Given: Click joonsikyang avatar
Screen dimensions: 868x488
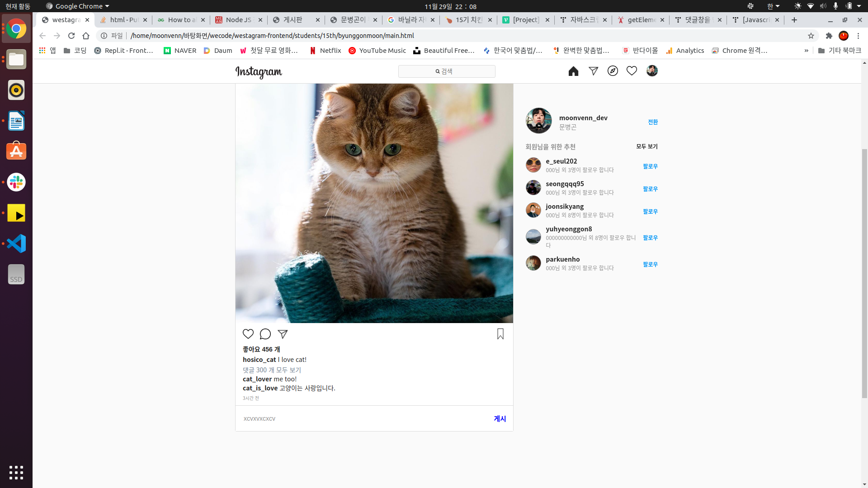Looking at the screenshot, I should pyautogui.click(x=533, y=210).
